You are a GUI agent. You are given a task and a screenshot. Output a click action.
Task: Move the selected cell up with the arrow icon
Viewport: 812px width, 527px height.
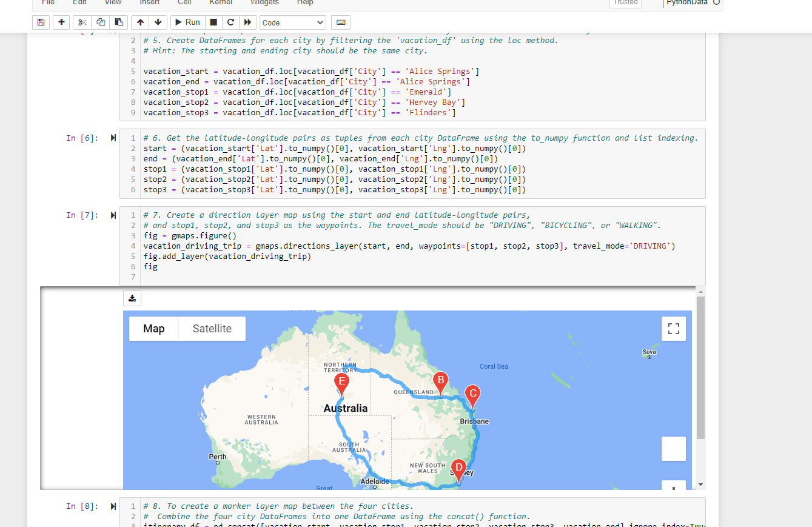(140, 22)
